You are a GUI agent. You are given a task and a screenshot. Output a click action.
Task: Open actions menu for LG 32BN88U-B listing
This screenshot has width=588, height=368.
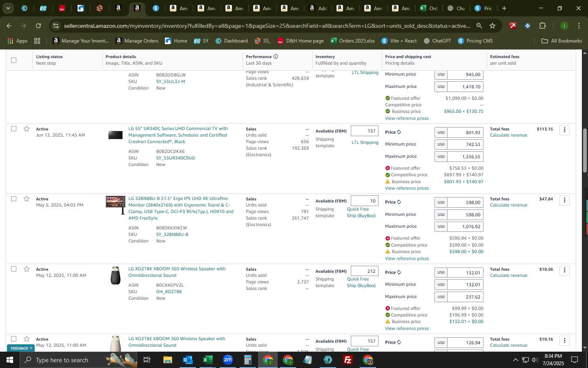tap(564, 200)
